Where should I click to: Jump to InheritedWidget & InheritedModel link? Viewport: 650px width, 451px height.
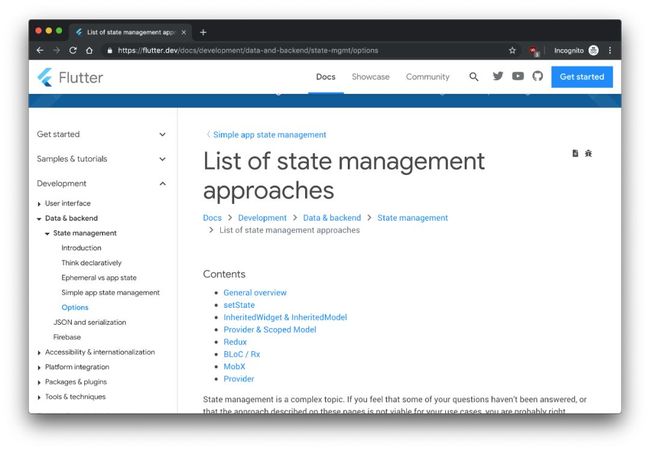(x=285, y=318)
